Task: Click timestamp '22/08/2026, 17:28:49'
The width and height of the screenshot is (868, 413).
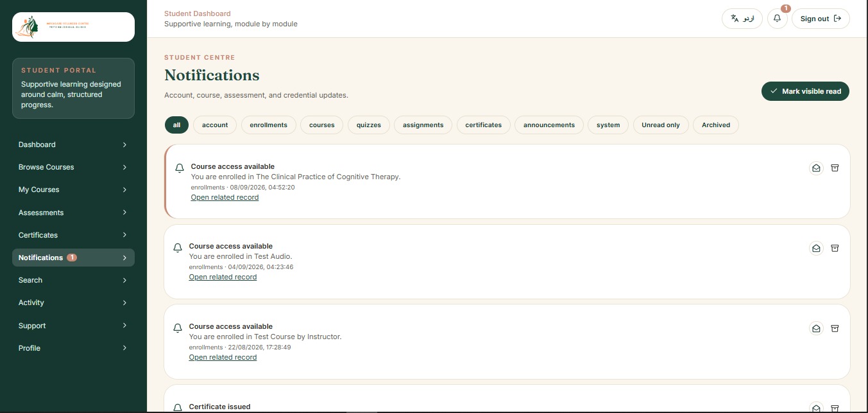Action: coord(259,347)
